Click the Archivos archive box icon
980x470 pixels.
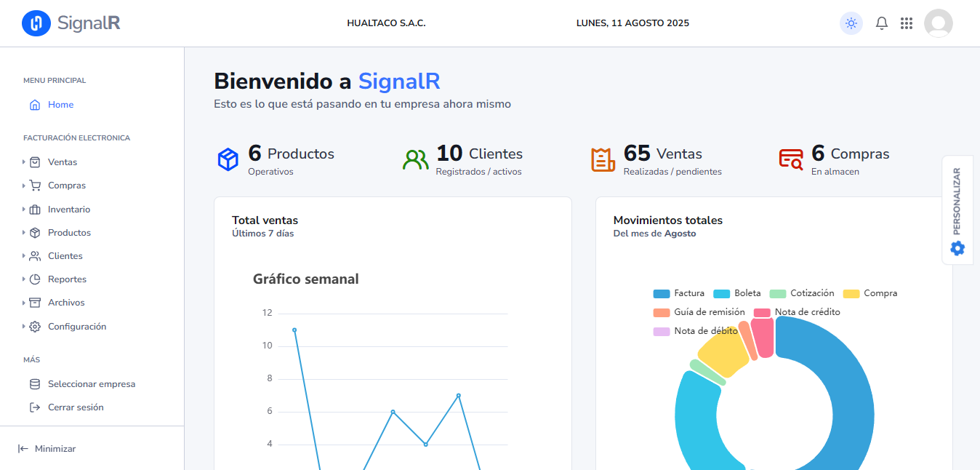coord(35,303)
